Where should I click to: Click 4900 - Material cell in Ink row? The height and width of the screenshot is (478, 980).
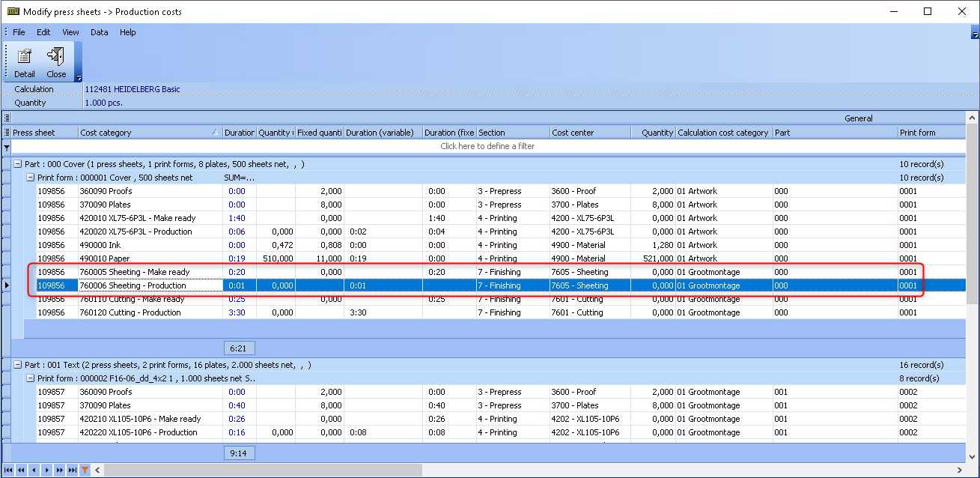(590, 245)
